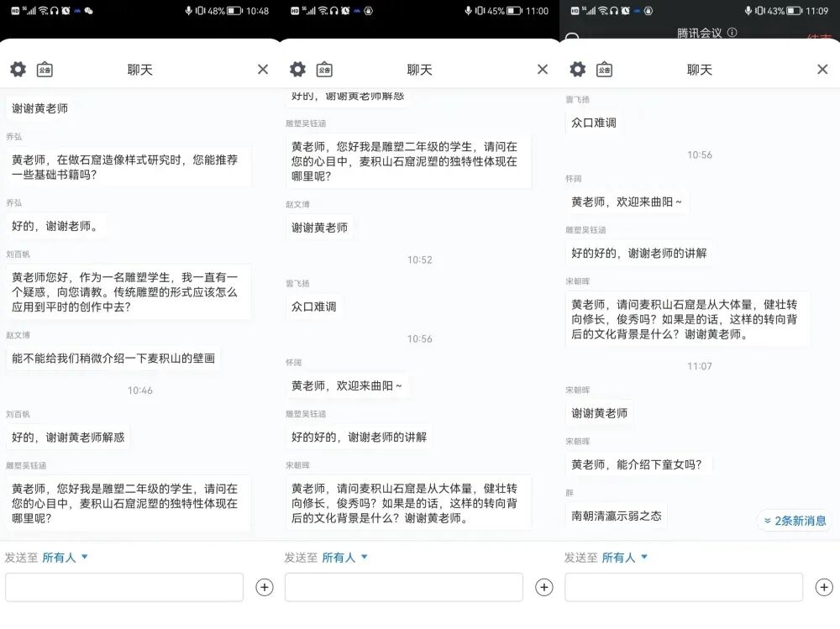This screenshot has width=840, height=629.
Task: Tap the 聊天 title of the right panel
Action: click(700, 70)
